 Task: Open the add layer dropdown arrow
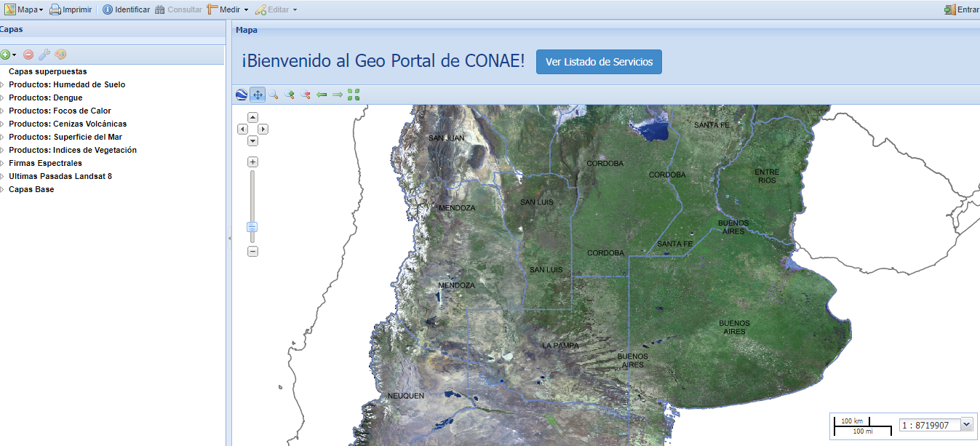[x=14, y=55]
